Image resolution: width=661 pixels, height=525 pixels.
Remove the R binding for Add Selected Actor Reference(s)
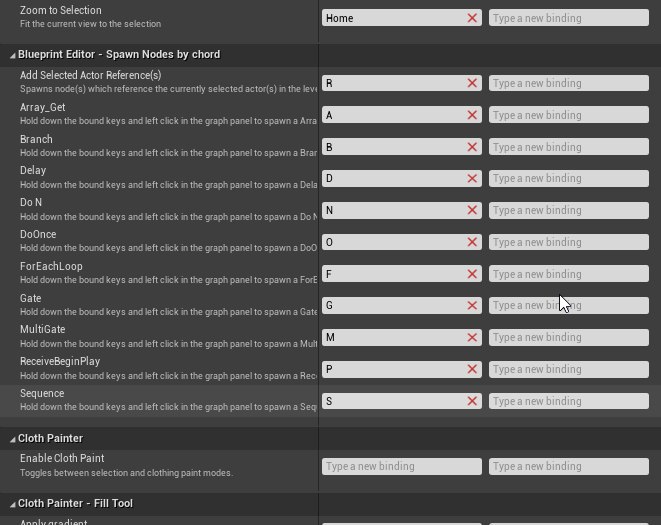tap(472, 83)
